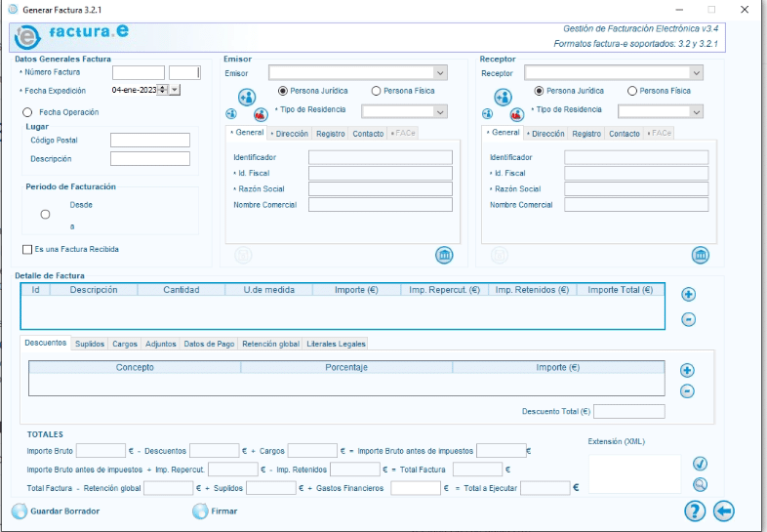Click the XML extension magnifier icon
The image size is (767, 532).
[x=700, y=484]
